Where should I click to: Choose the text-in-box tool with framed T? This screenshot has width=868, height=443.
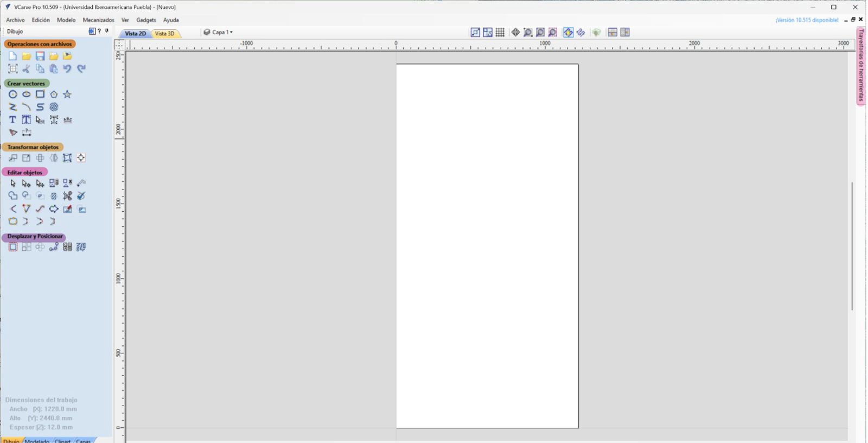[26, 120]
